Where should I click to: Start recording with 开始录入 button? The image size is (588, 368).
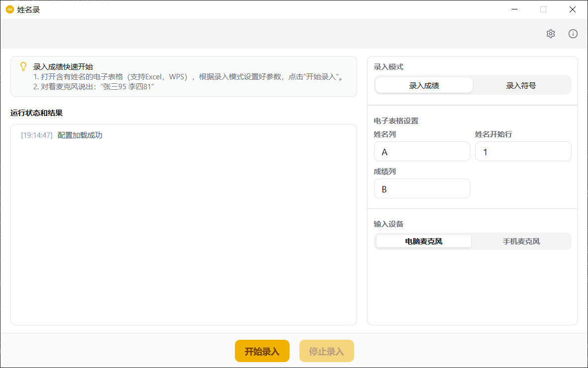[262, 351]
